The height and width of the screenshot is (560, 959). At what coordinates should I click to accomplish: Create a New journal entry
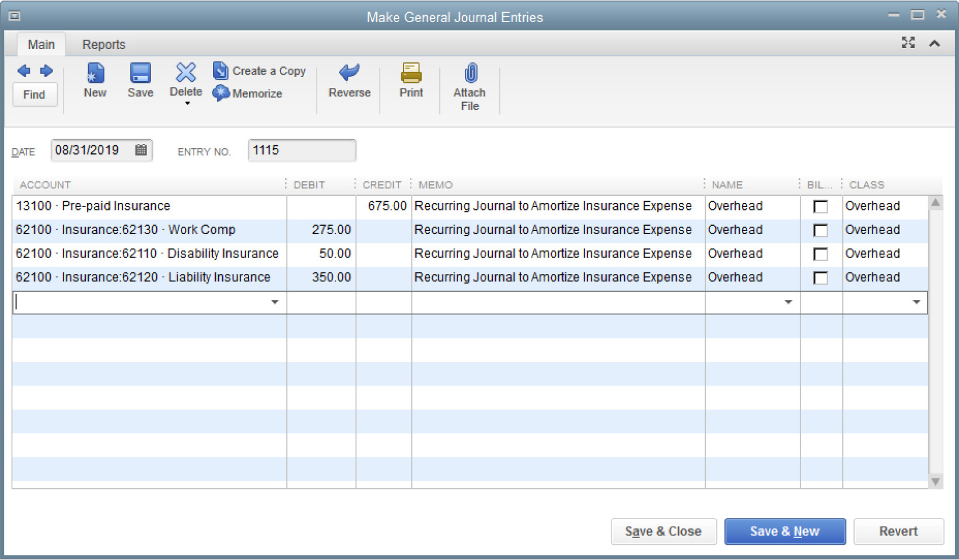95,80
